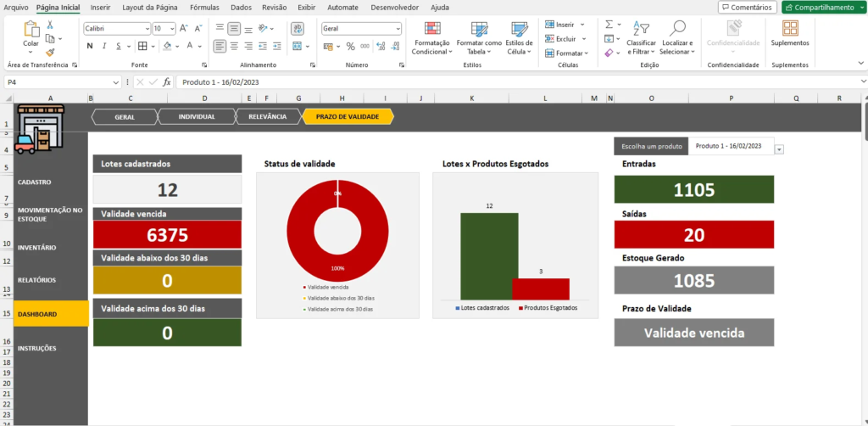Screen dimensions: 868x426
Task: Open product selection dropdown arrow
Action: (x=779, y=149)
